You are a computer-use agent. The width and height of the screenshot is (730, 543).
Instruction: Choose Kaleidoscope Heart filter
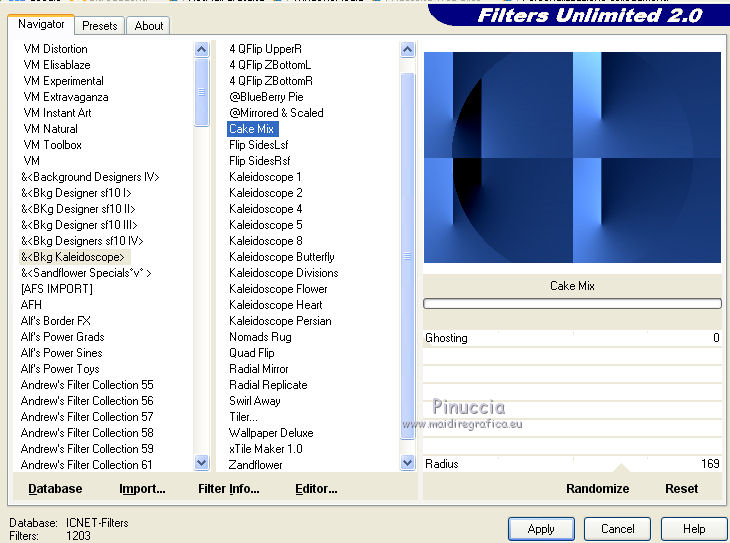[276, 305]
